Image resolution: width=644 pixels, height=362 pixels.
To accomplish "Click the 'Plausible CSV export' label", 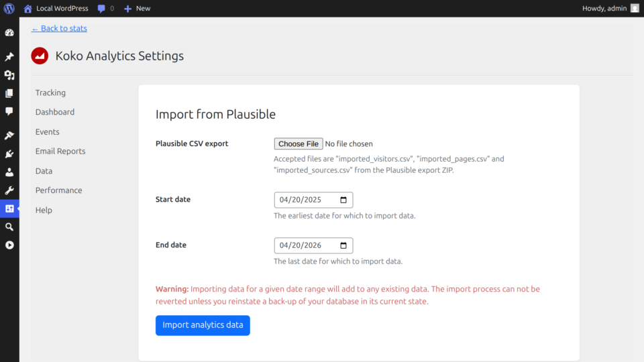I will pos(192,143).
